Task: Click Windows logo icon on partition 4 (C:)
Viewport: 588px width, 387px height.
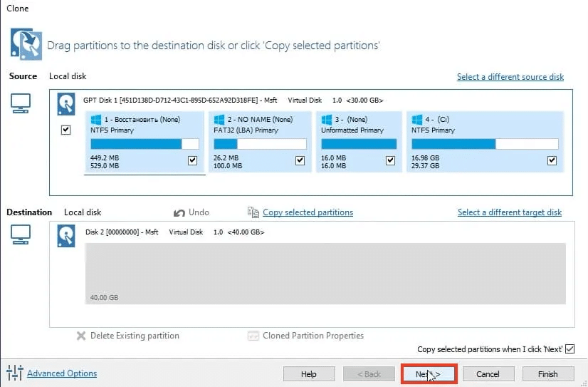Action: [418, 120]
